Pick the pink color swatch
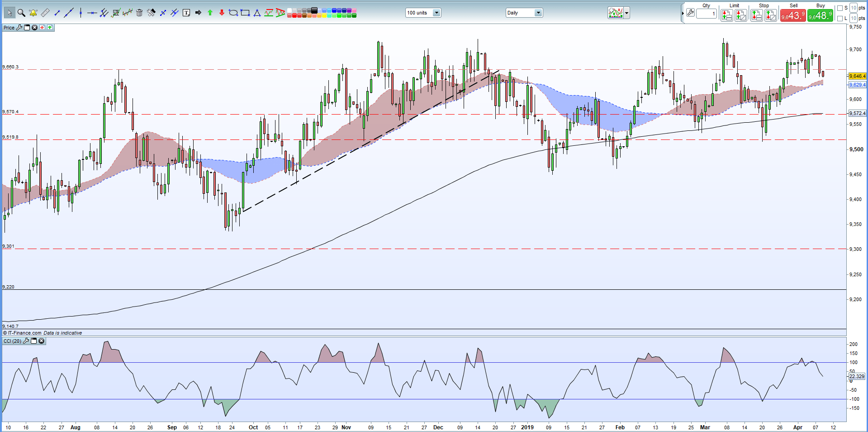This screenshot has height=432, width=868. tap(354, 10)
